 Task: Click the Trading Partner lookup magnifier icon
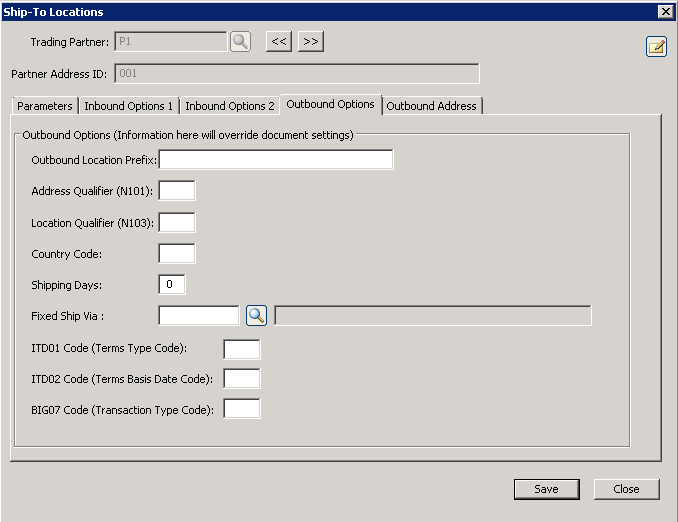tap(240, 42)
